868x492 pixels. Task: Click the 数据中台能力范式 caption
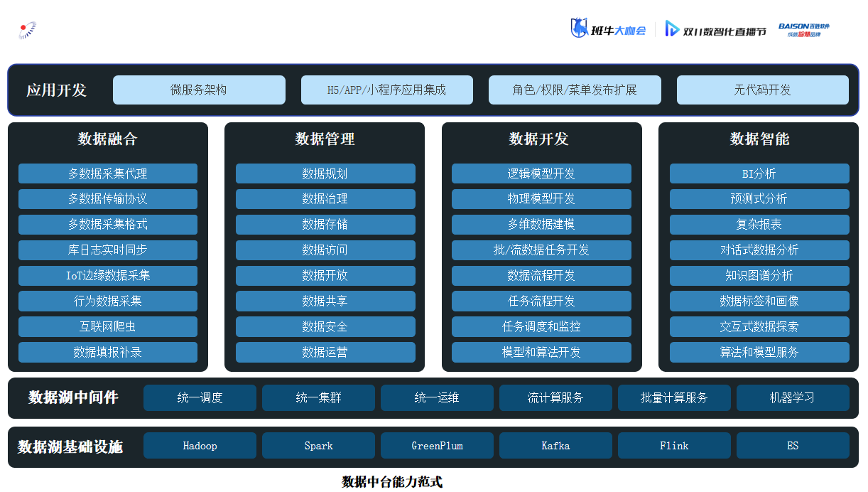click(392, 482)
